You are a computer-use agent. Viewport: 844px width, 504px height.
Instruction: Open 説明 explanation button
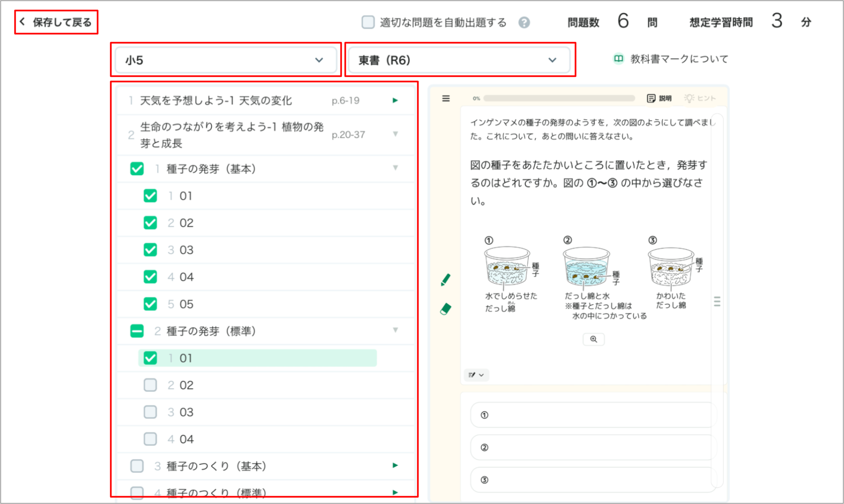coord(659,98)
